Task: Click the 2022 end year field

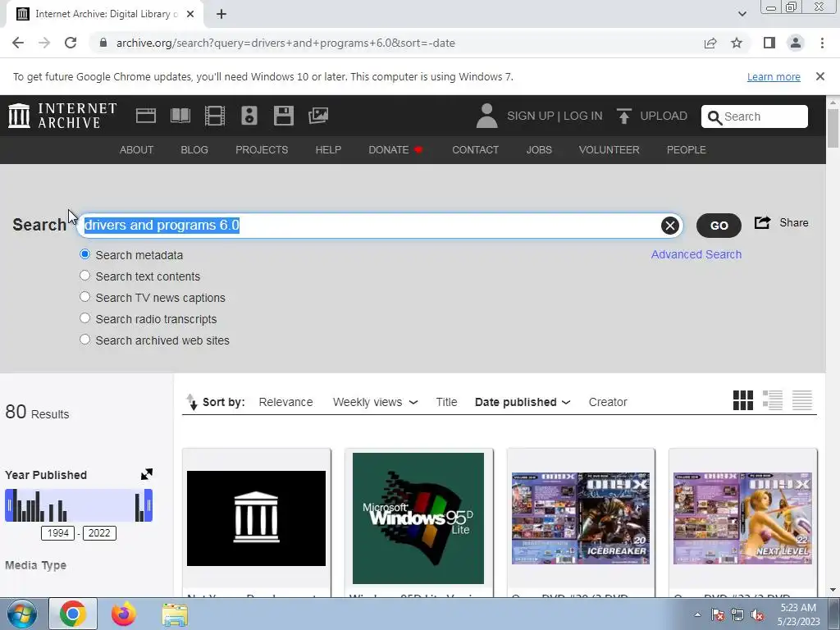Action: (99, 533)
